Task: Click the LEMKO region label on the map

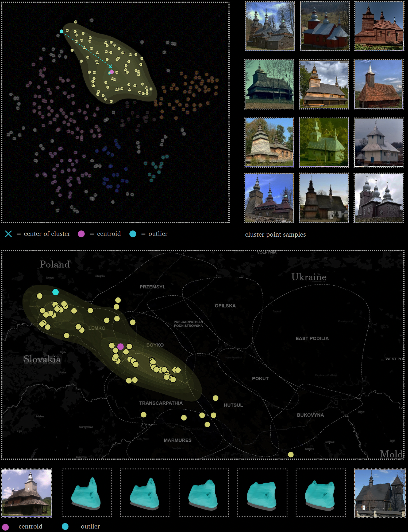Action: 97,328
